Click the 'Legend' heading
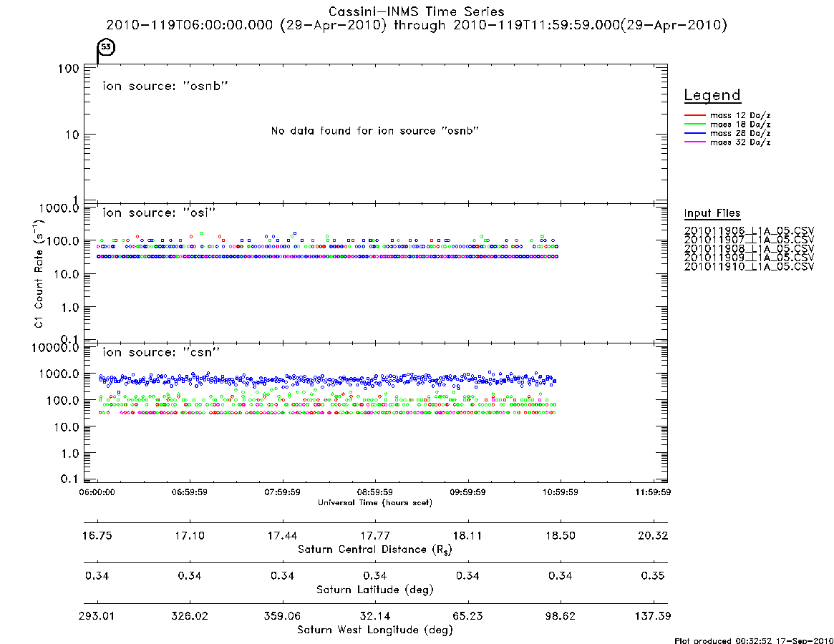Screen dimensions: 834x644 pyautogui.click(x=712, y=95)
